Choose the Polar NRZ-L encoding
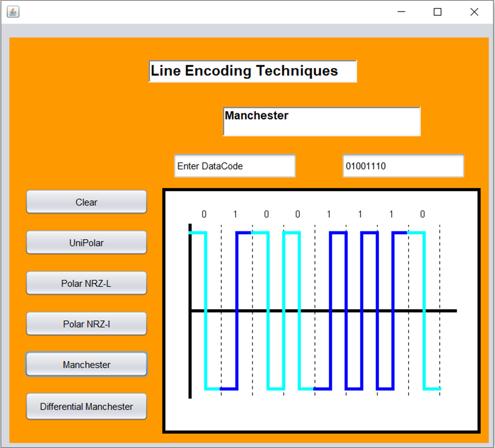 tap(86, 283)
